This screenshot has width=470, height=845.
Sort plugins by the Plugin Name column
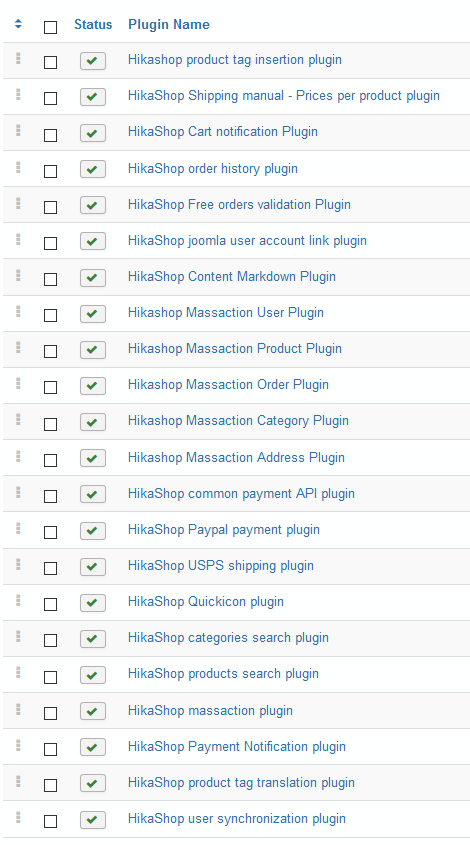point(169,24)
